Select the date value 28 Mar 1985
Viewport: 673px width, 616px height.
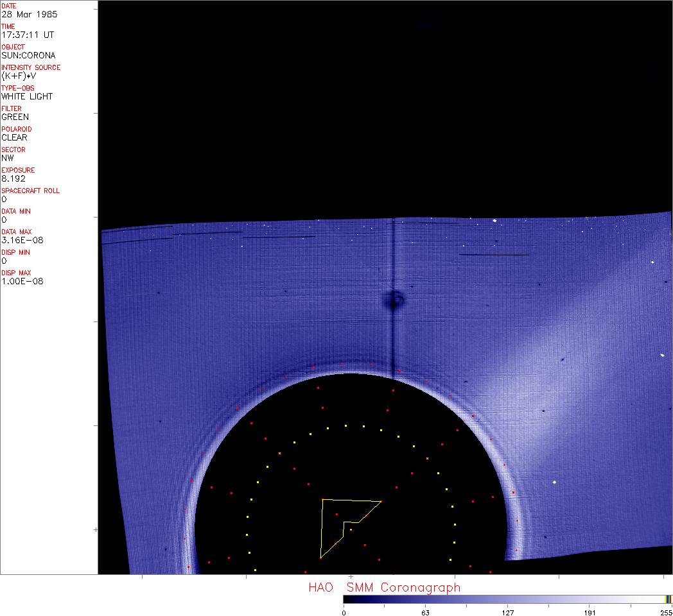point(28,14)
